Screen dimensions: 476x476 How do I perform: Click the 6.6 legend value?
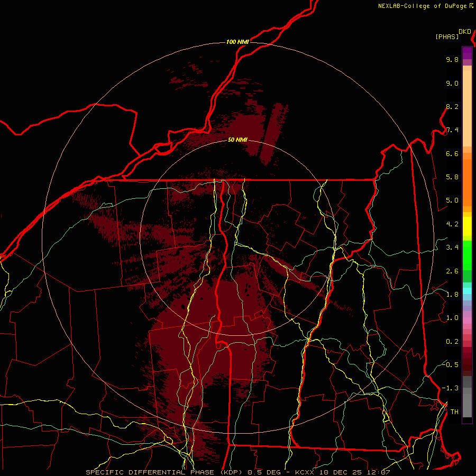[x=452, y=153]
